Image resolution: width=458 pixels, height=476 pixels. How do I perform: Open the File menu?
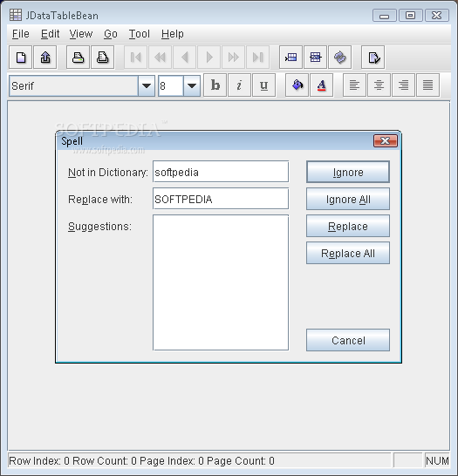[x=21, y=34]
